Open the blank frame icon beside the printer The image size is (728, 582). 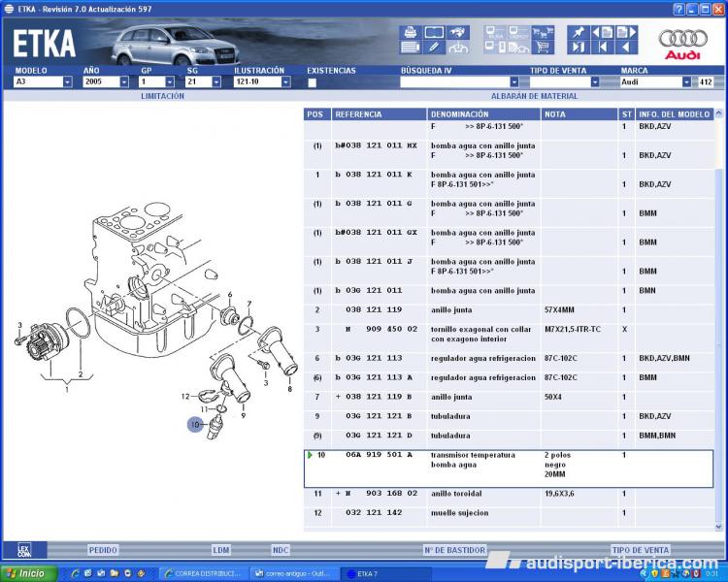pyautogui.click(x=434, y=32)
